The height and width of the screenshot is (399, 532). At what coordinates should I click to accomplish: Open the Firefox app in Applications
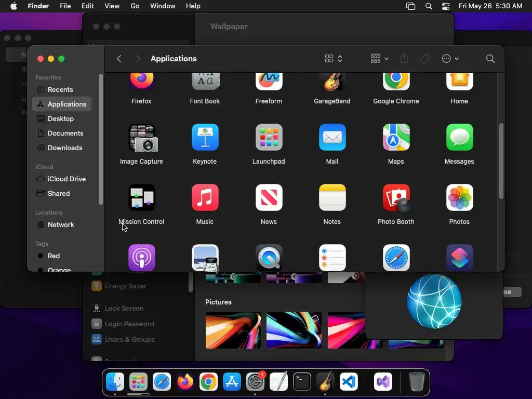(x=141, y=82)
